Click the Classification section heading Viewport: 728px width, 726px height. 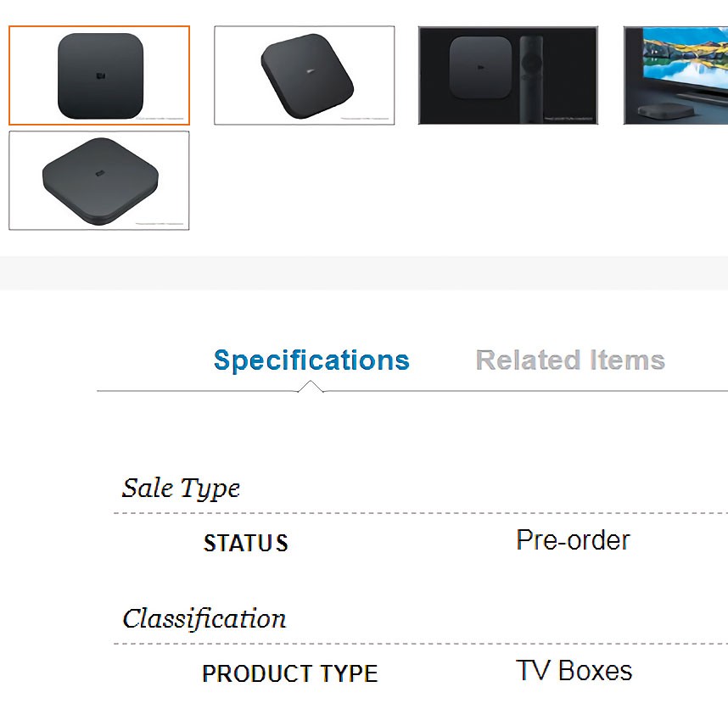[204, 619]
